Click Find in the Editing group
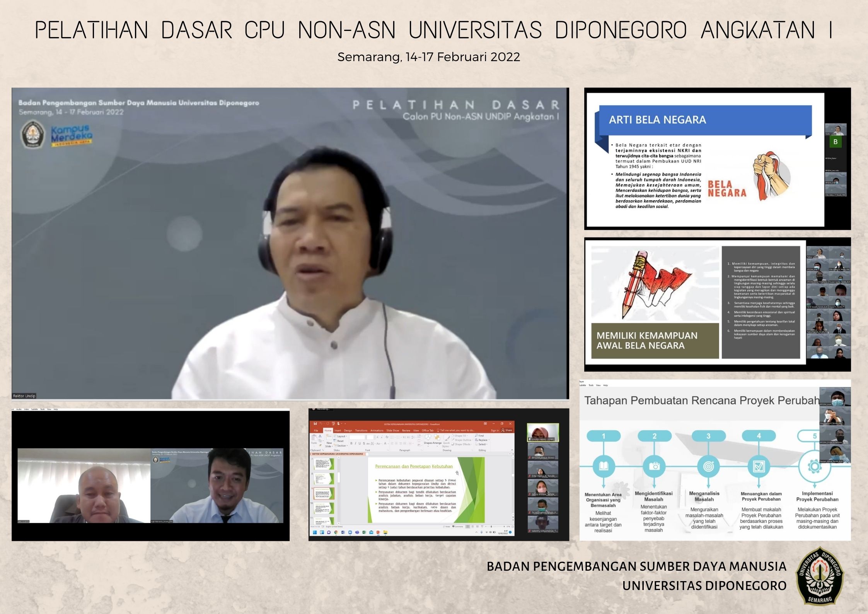868x614 pixels. pyautogui.click(x=479, y=436)
